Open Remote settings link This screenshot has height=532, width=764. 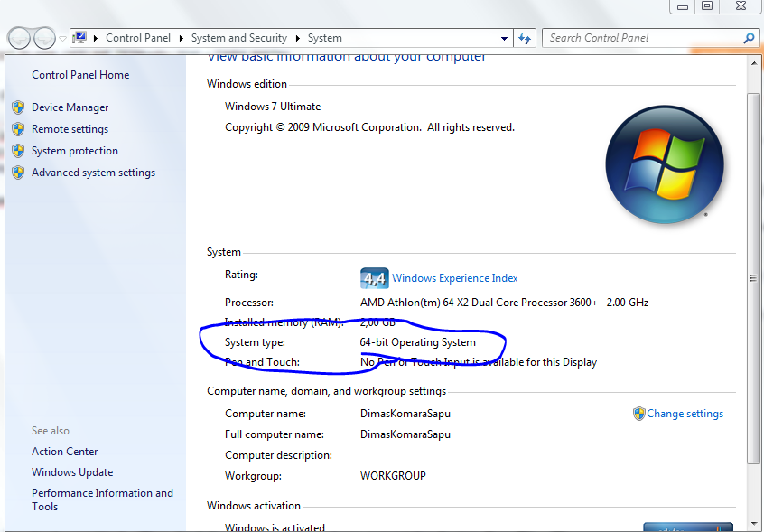(x=70, y=129)
